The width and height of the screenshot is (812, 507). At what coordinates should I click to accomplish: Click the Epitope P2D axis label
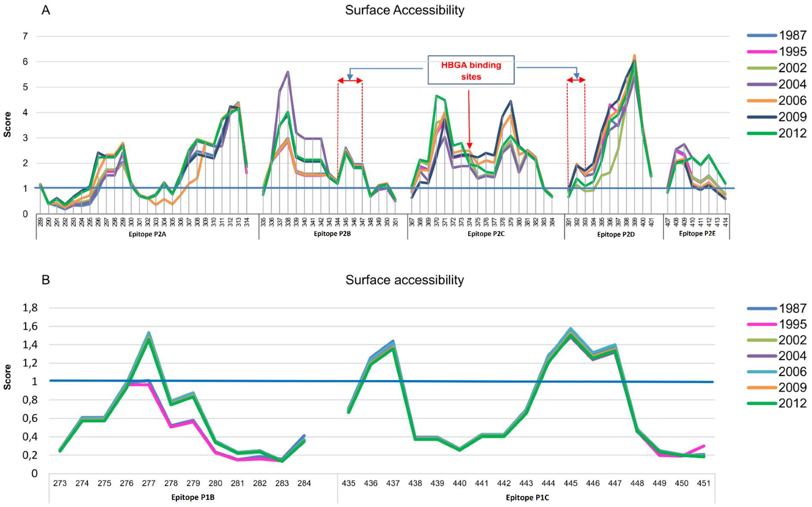616,235
